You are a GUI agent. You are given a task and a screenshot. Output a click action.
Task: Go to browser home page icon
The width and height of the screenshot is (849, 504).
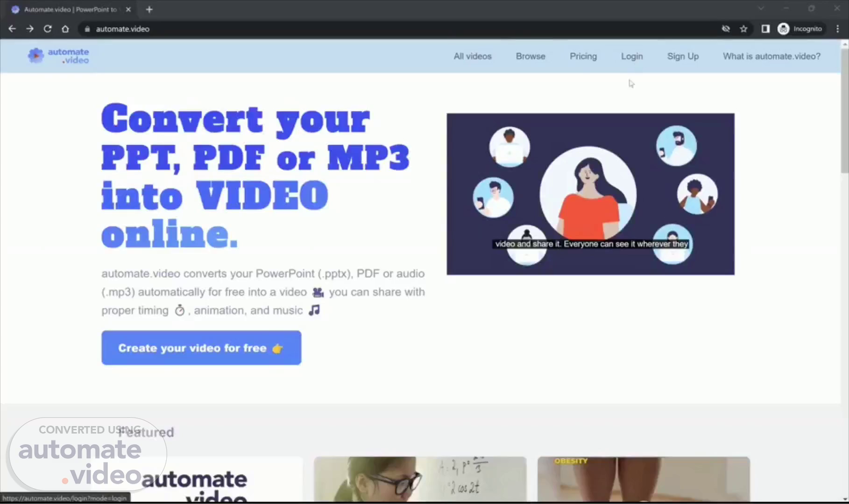65,29
